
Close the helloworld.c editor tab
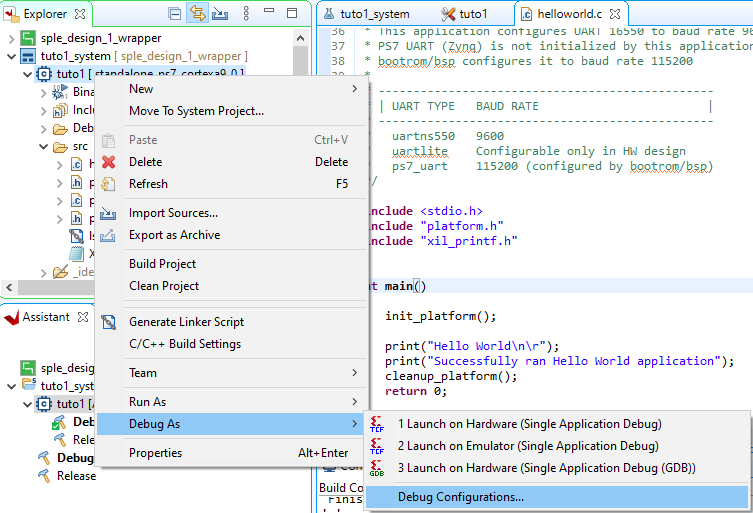tap(615, 14)
